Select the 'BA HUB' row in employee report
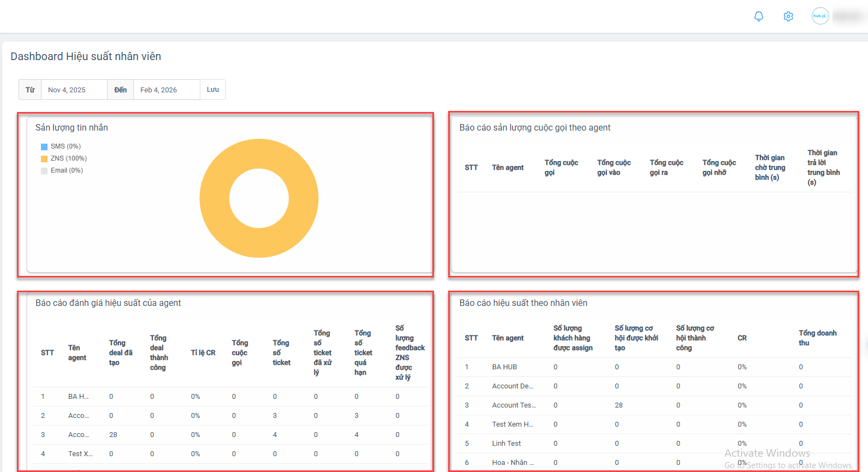The width and height of the screenshot is (868, 472). pyautogui.click(x=504, y=367)
